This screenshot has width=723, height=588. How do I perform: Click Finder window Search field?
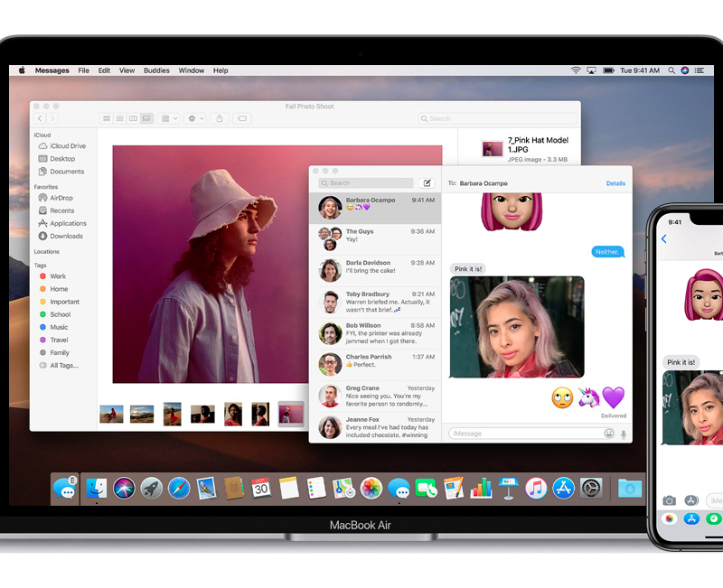coord(498,118)
